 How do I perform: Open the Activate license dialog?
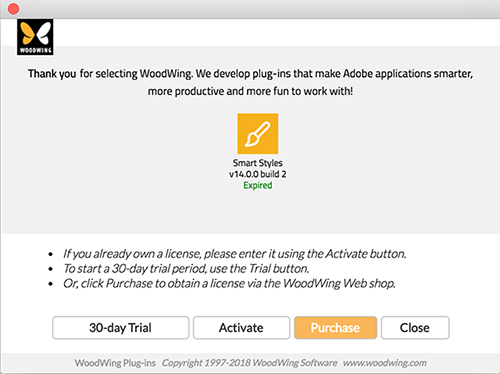point(241,328)
